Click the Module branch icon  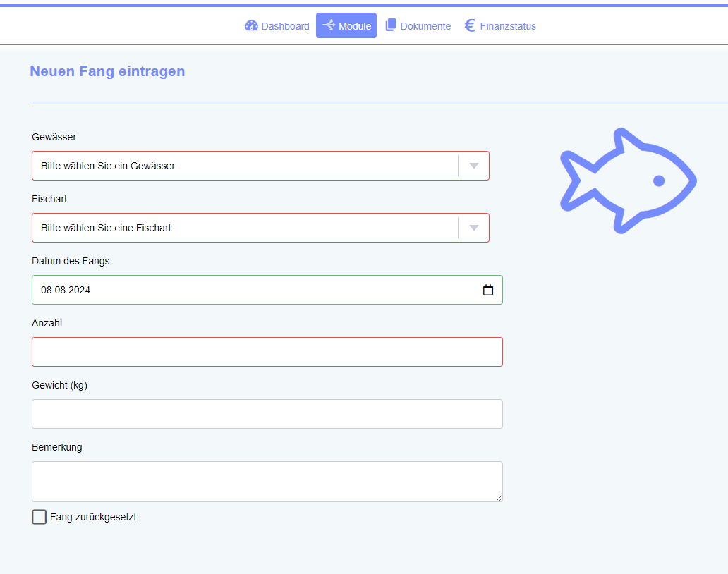[x=329, y=25]
